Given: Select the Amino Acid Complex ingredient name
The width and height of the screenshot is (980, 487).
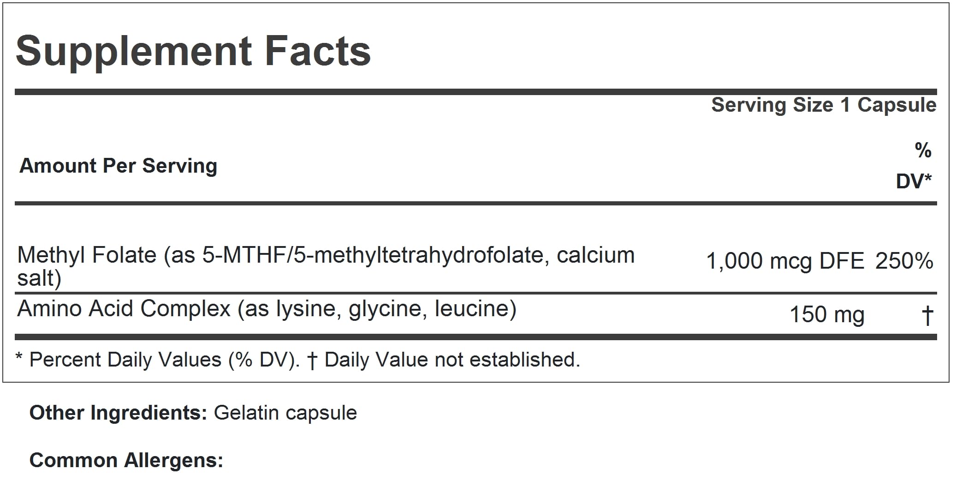Looking at the screenshot, I should tap(124, 309).
